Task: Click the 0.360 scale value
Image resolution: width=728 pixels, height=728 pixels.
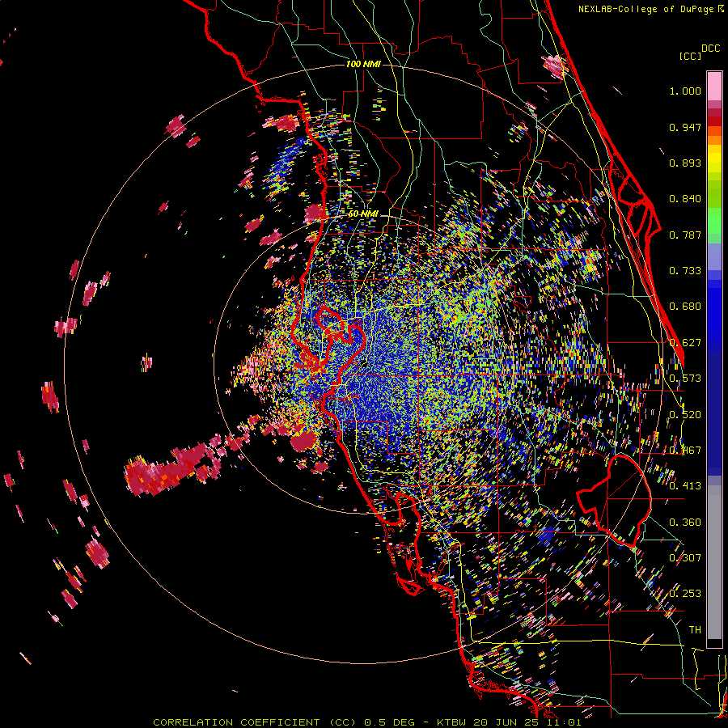Action: click(685, 523)
